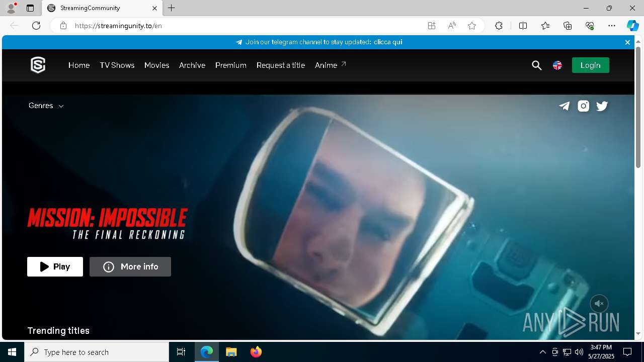Open a new browser tab
Image resolution: width=644 pixels, height=362 pixels.
[x=172, y=8]
